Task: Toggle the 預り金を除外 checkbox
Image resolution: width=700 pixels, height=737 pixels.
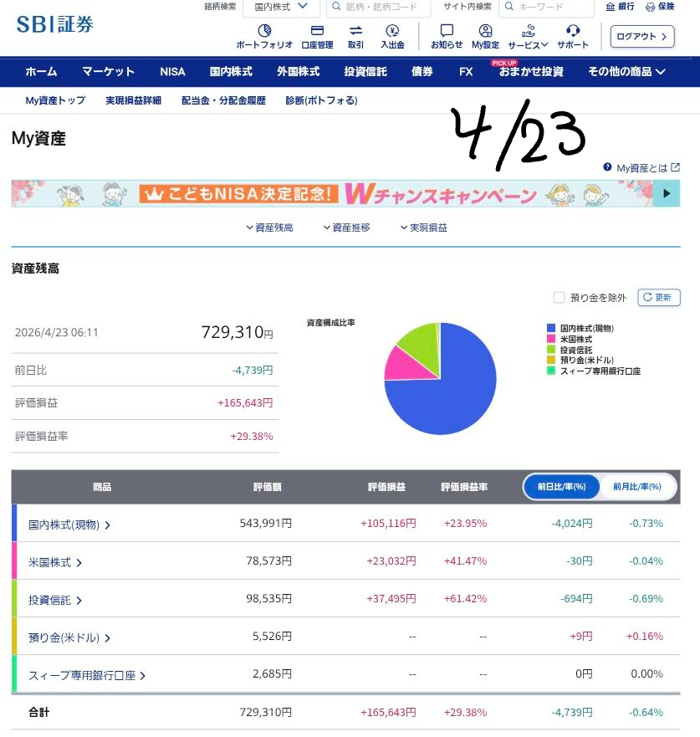Action: tap(559, 297)
